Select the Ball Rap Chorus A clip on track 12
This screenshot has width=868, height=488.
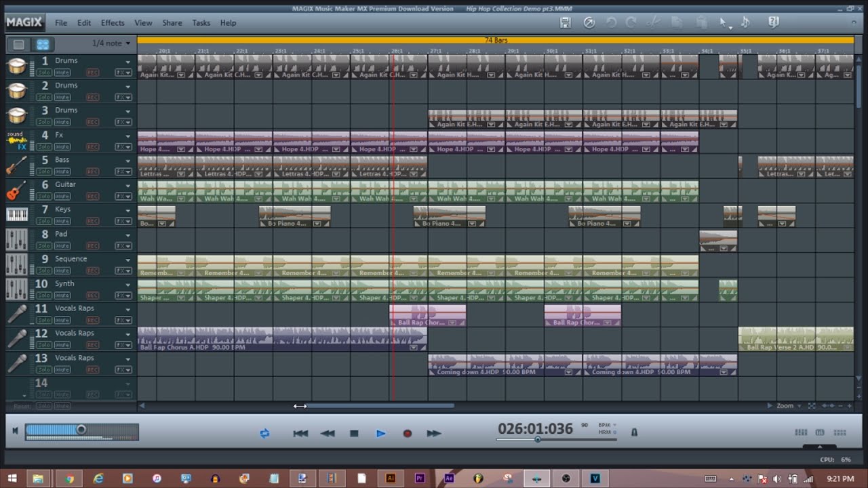[282, 340]
